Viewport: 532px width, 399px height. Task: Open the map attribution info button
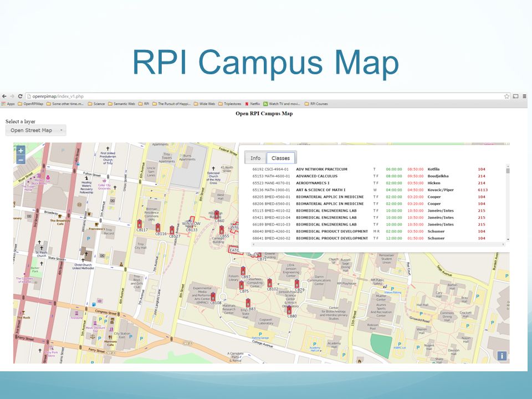pos(502,356)
